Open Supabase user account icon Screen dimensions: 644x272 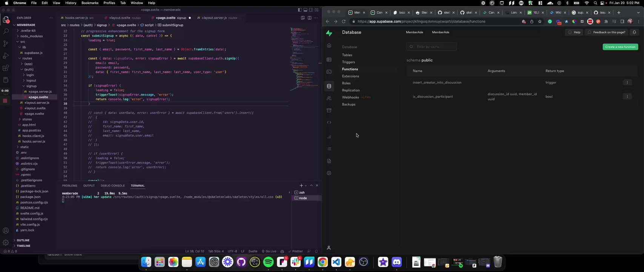coord(329,248)
